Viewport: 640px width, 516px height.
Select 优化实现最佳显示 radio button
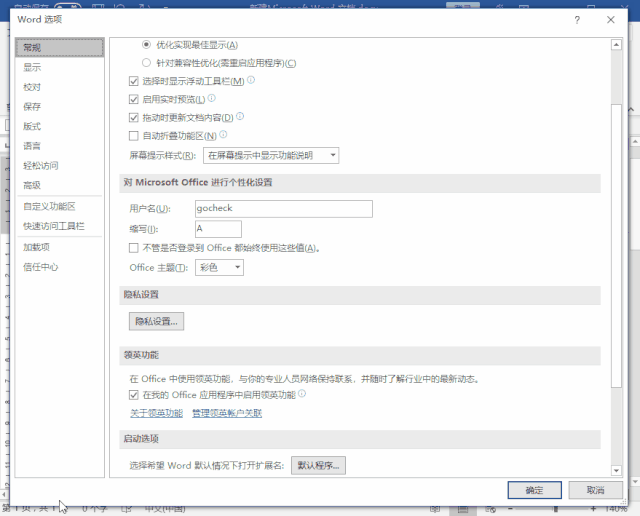point(146,44)
